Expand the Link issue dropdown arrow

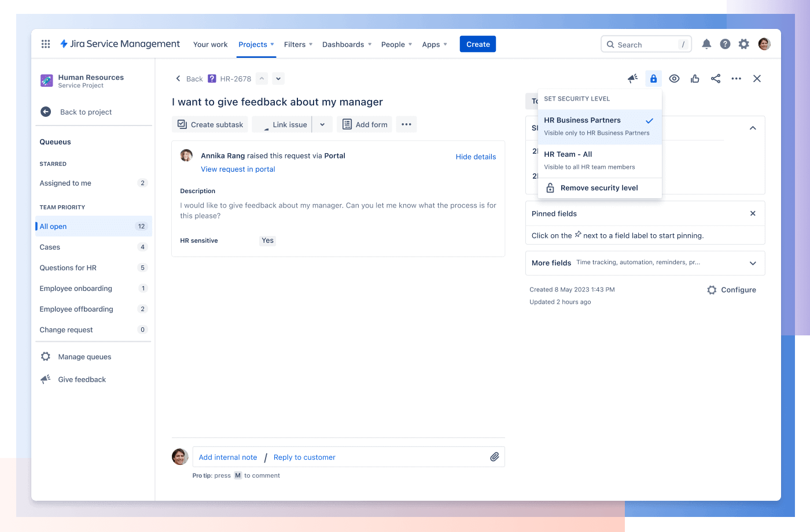click(x=322, y=124)
